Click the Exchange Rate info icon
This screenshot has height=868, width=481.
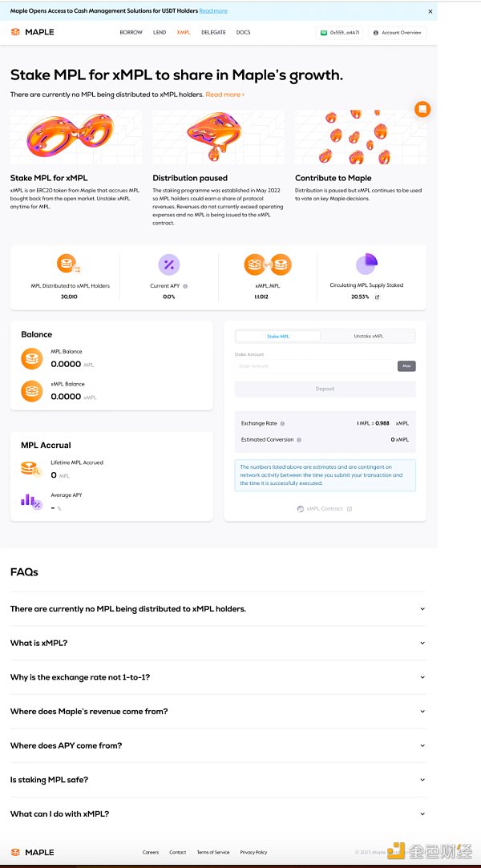(282, 423)
